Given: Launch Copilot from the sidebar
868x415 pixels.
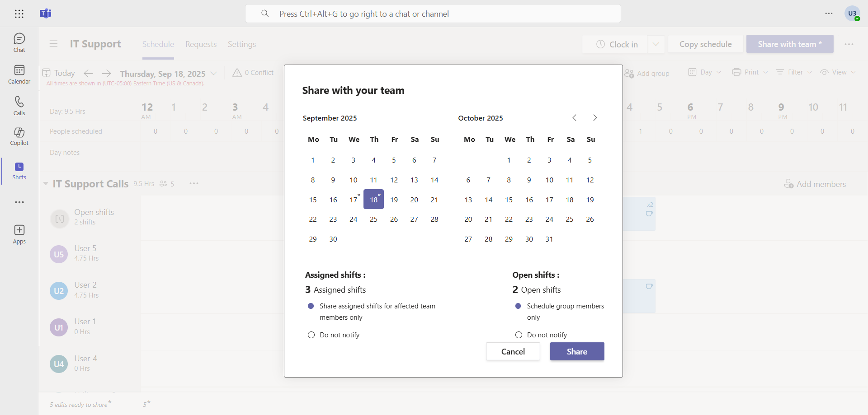Looking at the screenshot, I should pyautogui.click(x=19, y=136).
